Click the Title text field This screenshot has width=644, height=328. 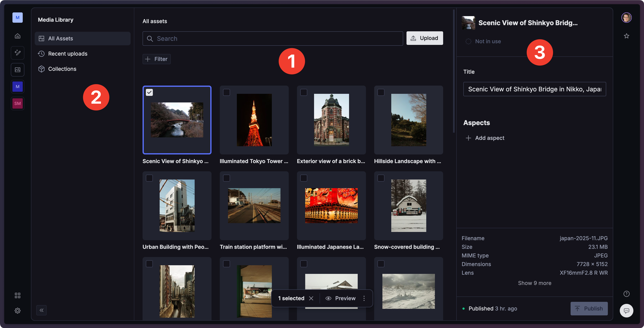[534, 89]
